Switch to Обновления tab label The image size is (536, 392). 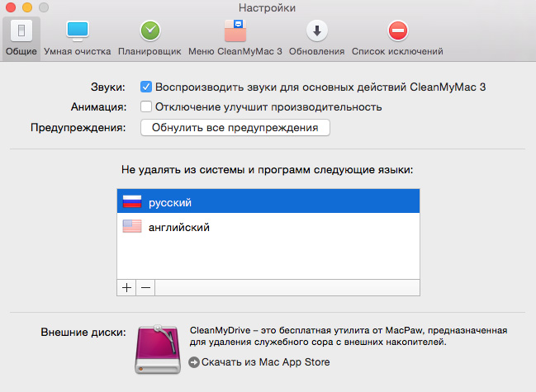tap(316, 51)
